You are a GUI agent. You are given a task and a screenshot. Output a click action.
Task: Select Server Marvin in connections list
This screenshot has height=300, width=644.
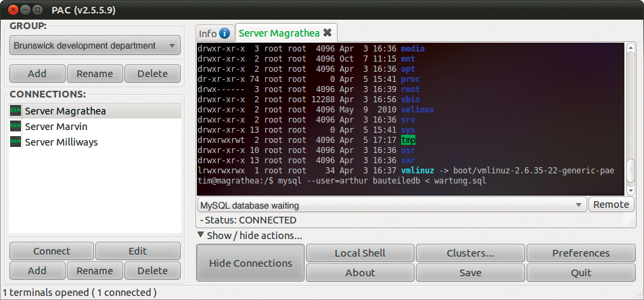point(95,127)
